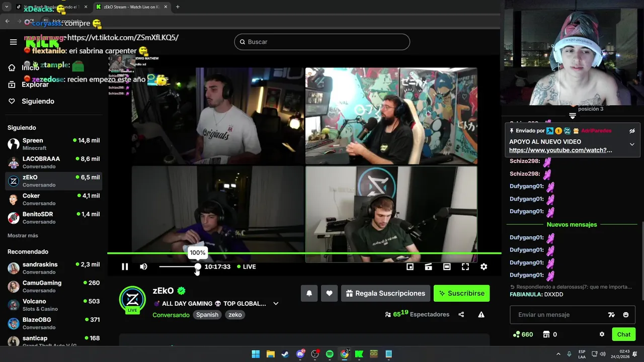Focus the Enviar un mensaje field

558,315
